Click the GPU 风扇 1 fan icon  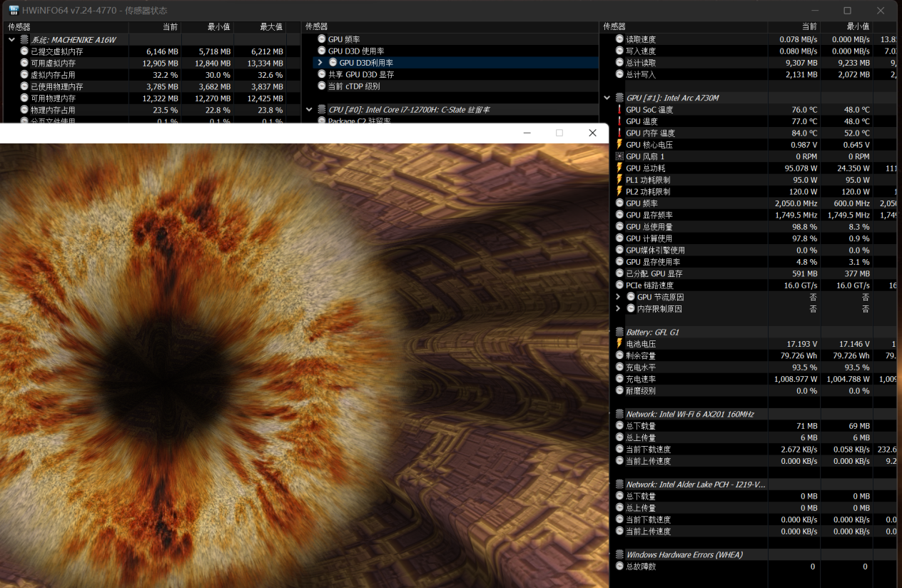(619, 156)
